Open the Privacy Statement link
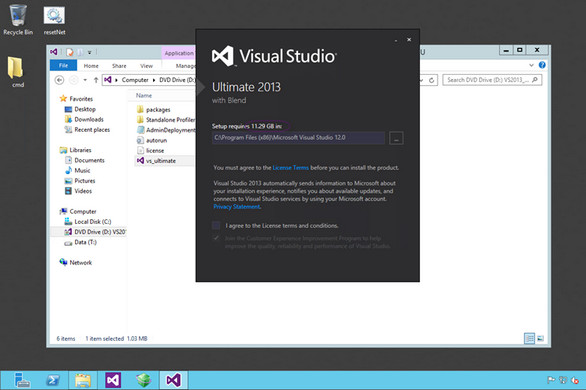The image size is (586, 390). click(237, 207)
